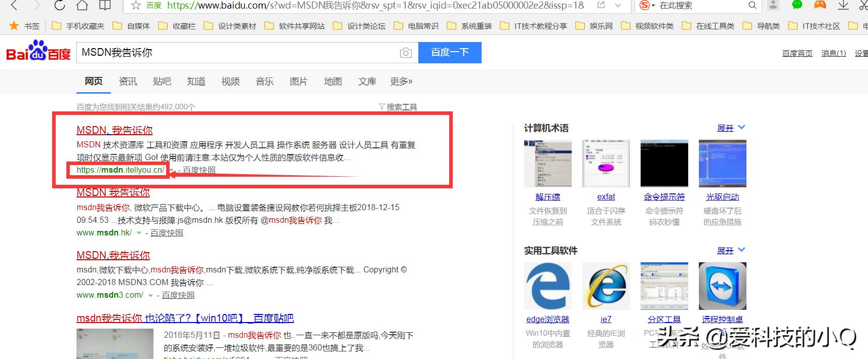The image size is (868, 359).
Task: Switch to the 贴吧 tab
Action: (162, 82)
